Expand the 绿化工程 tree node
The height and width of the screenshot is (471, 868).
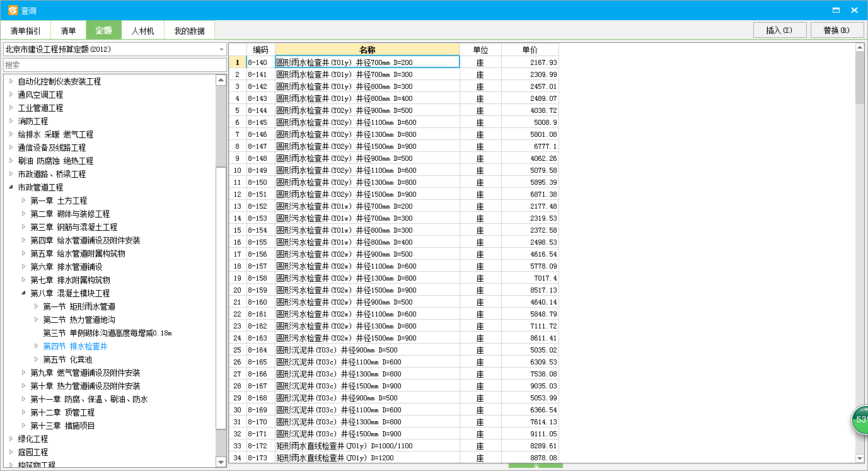click(x=11, y=439)
